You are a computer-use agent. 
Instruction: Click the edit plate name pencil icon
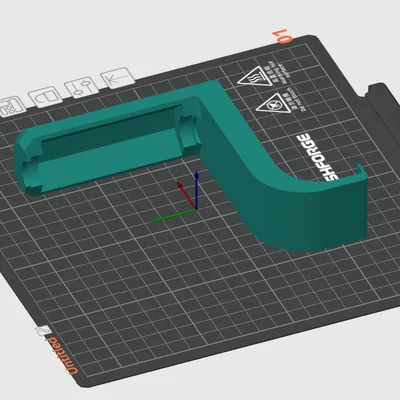click(x=43, y=330)
